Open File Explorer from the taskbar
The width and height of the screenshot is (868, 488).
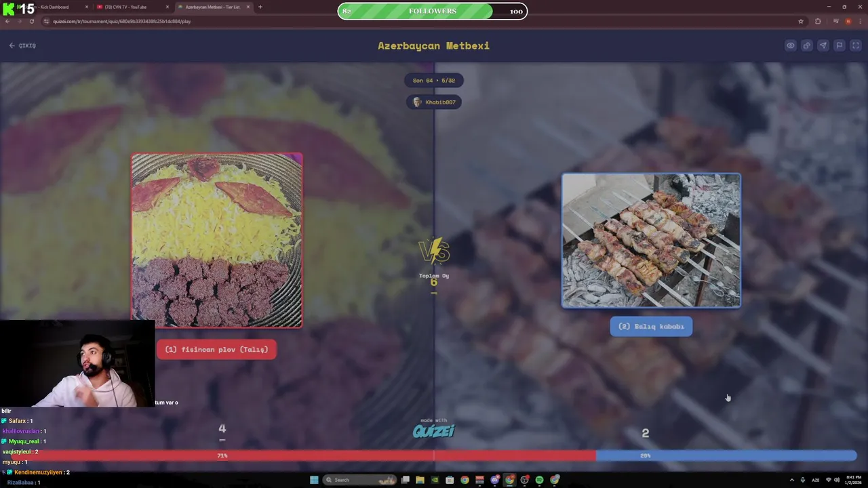coord(420,480)
